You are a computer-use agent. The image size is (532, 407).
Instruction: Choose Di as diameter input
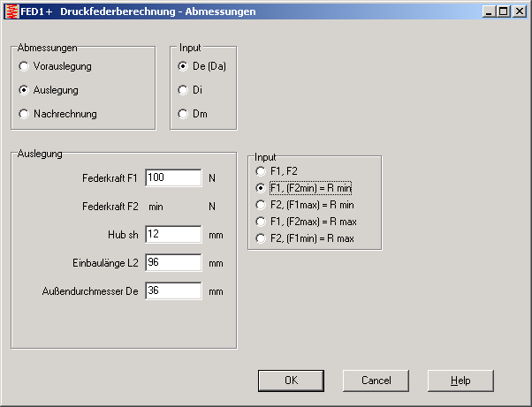point(183,90)
